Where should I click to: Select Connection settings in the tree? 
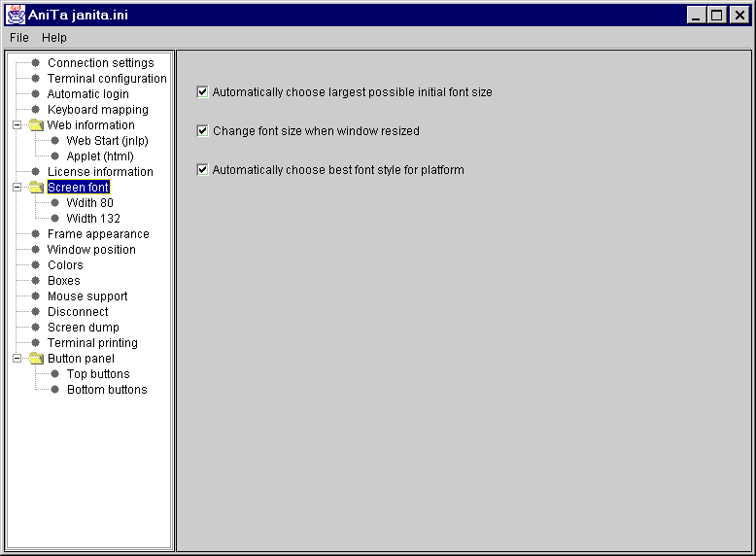(101, 63)
